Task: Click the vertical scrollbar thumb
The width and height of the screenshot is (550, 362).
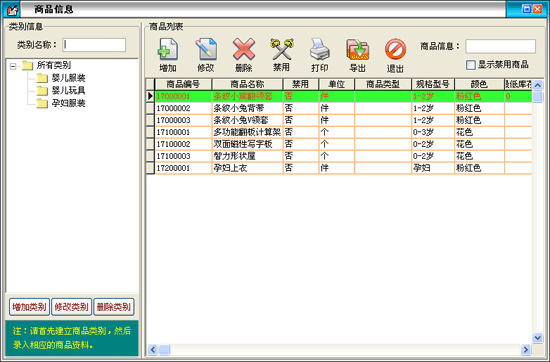Action: (537, 96)
